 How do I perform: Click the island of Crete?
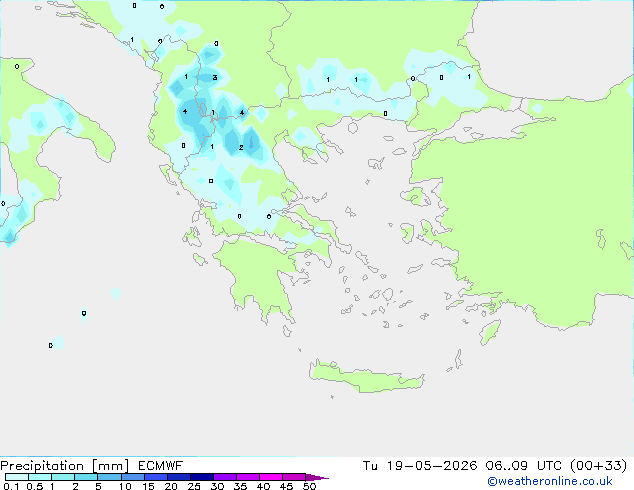coord(366,377)
